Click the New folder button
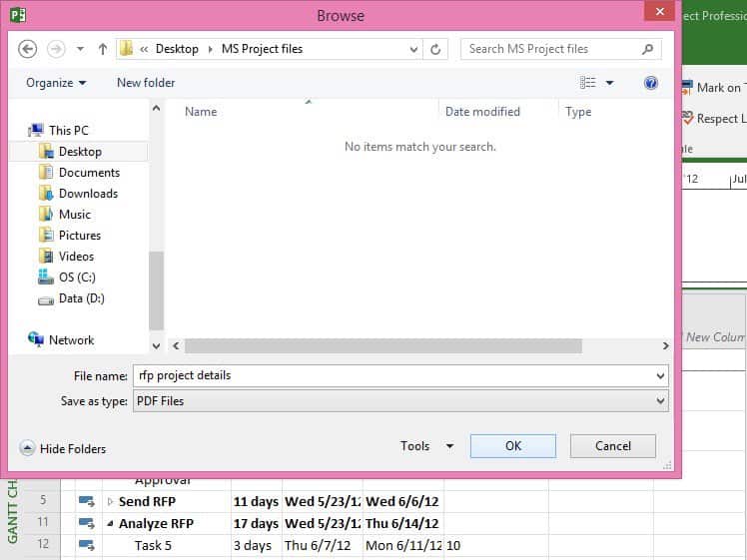The width and height of the screenshot is (747, 560). click(146, 83)
